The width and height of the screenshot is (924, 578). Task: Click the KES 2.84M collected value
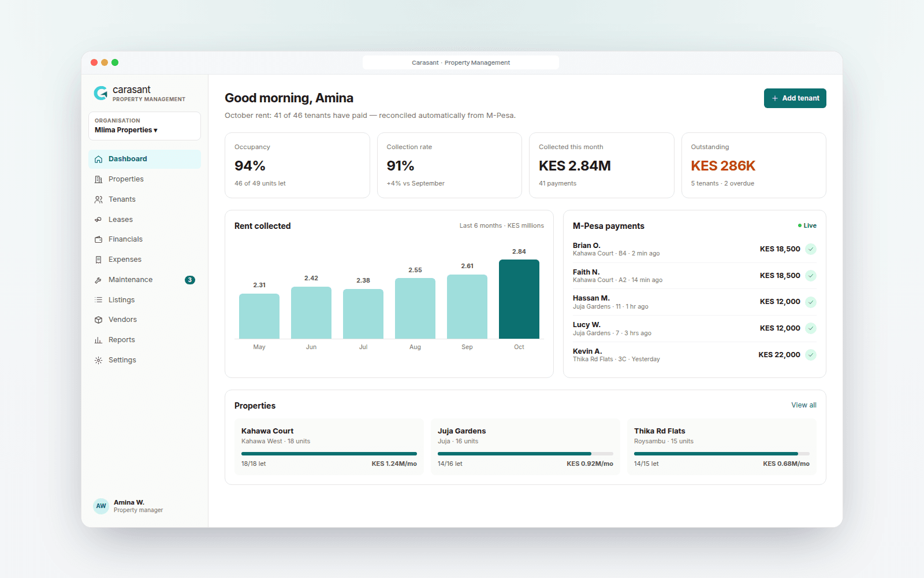coord(575,166)
